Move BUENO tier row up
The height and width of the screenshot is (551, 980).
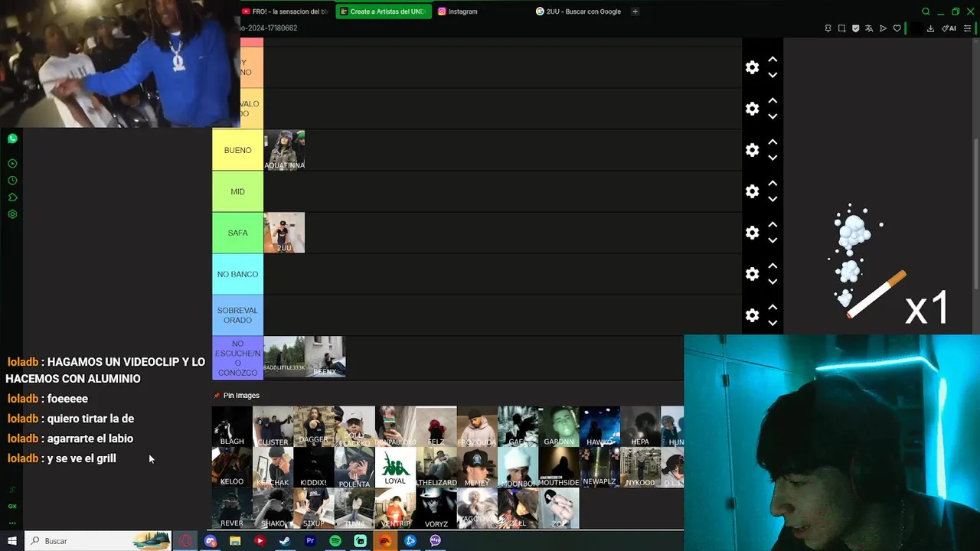(773, 142)
